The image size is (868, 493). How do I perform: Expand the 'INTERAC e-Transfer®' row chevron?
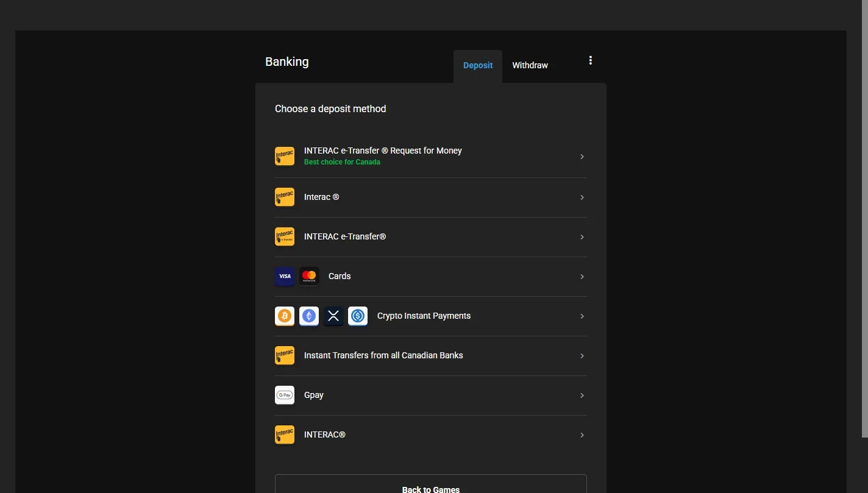pos(582,237)
